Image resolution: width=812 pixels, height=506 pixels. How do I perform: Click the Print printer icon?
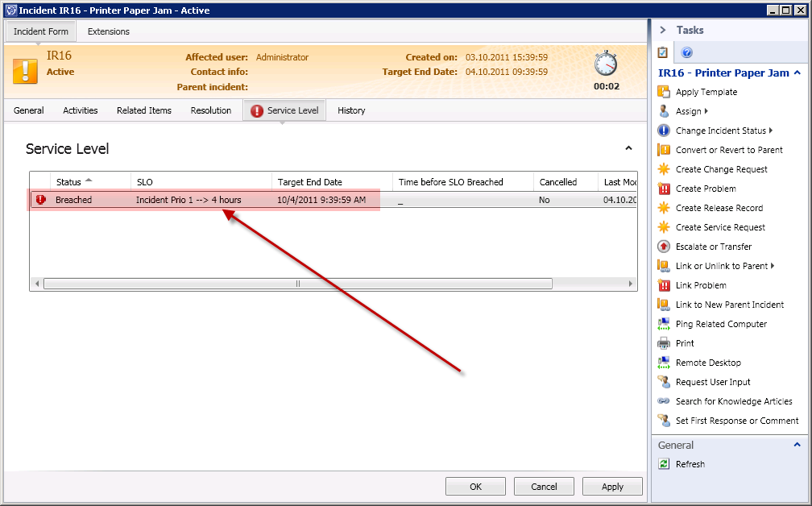pyautogui.click(x=664, y=343)
